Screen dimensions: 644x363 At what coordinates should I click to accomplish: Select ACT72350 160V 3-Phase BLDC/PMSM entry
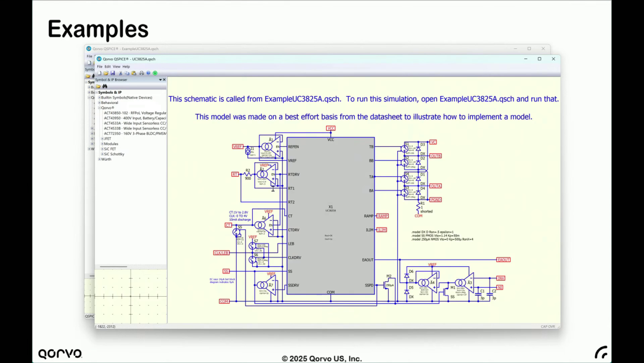tap(135, 134)
